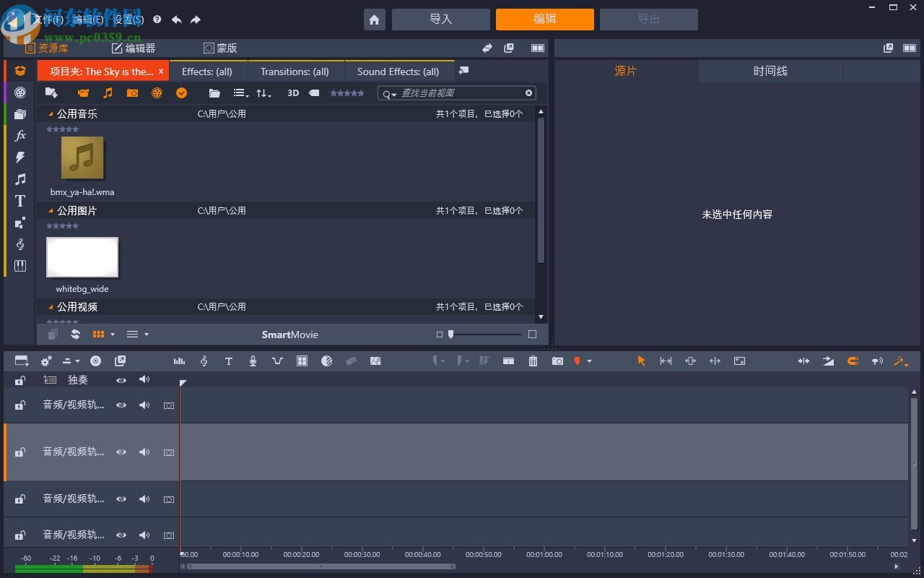Image resolution: width=924 pixels, height=578 pixels.
Task: Toggle magnetic snapping with the magnet icon
Action: (x=853, y=361)
